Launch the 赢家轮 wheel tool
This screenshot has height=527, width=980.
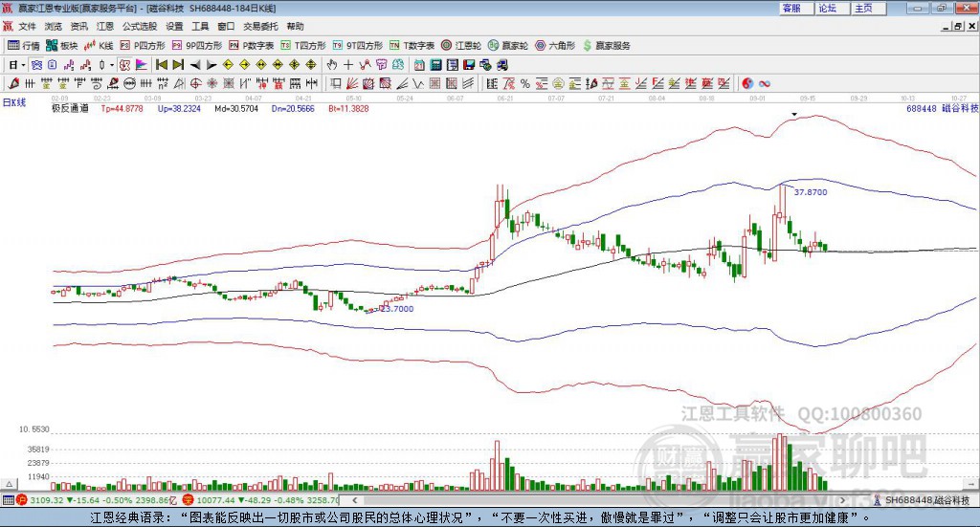pos(507,46)
